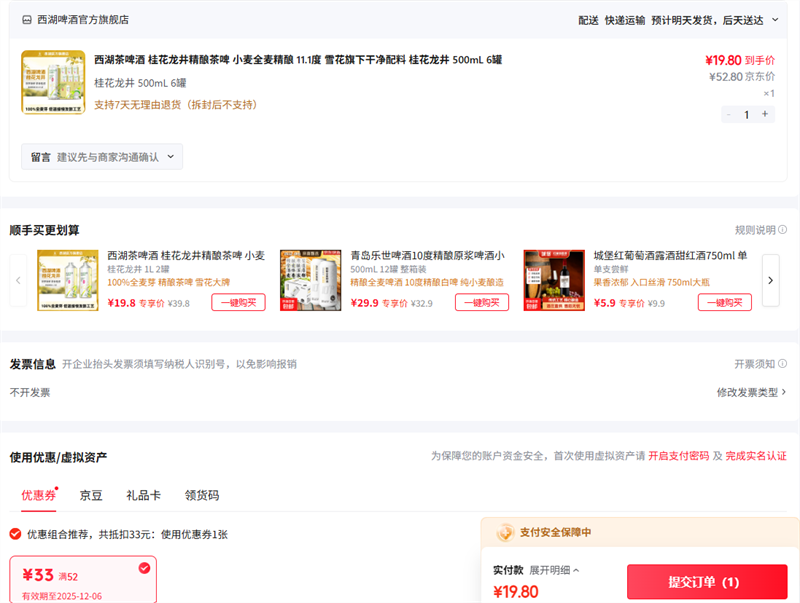Switch to the 京豆 tab
The image size is (800, 603).
coord(91,495)
